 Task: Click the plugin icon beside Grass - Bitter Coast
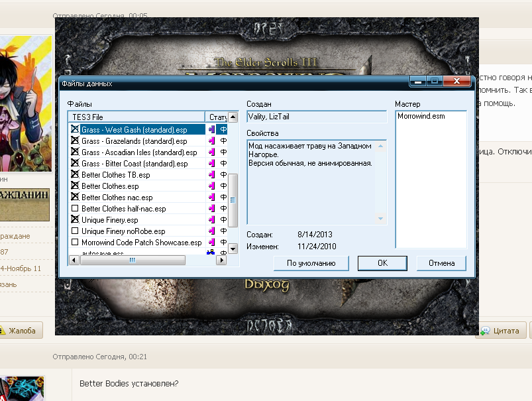[213, 164]
